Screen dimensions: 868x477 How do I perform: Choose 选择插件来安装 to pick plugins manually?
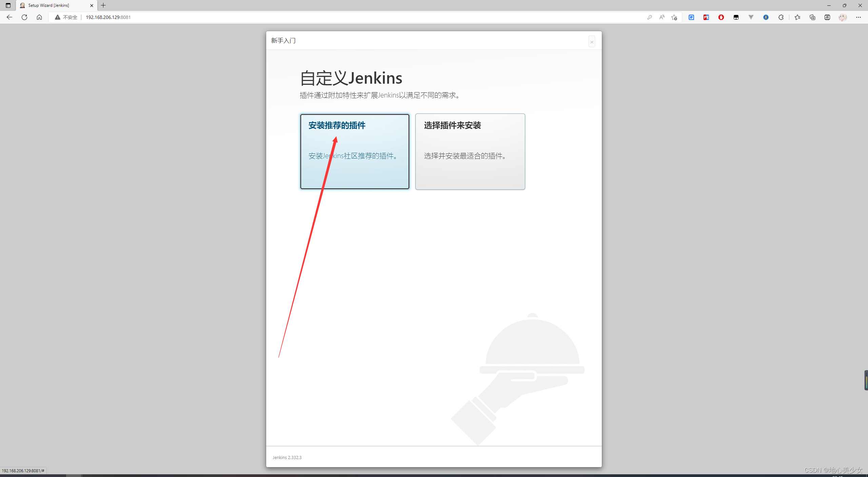pos(470,151)
